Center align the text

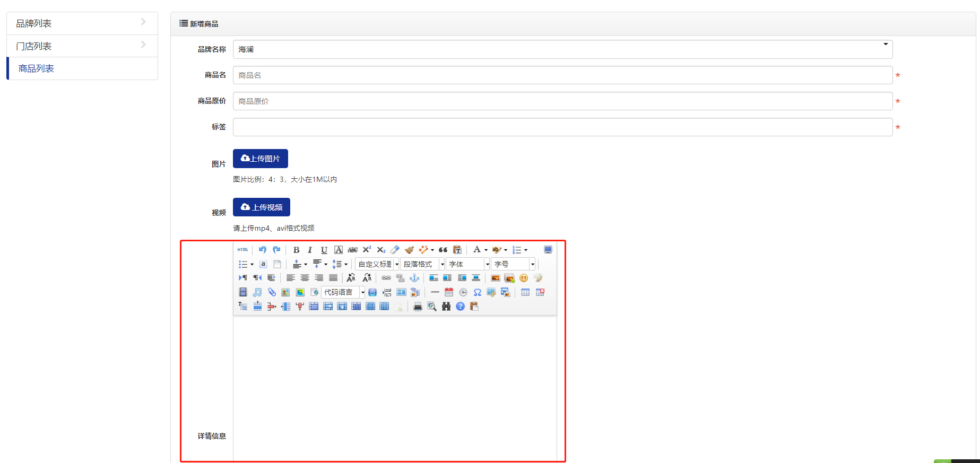coord(305,278)
